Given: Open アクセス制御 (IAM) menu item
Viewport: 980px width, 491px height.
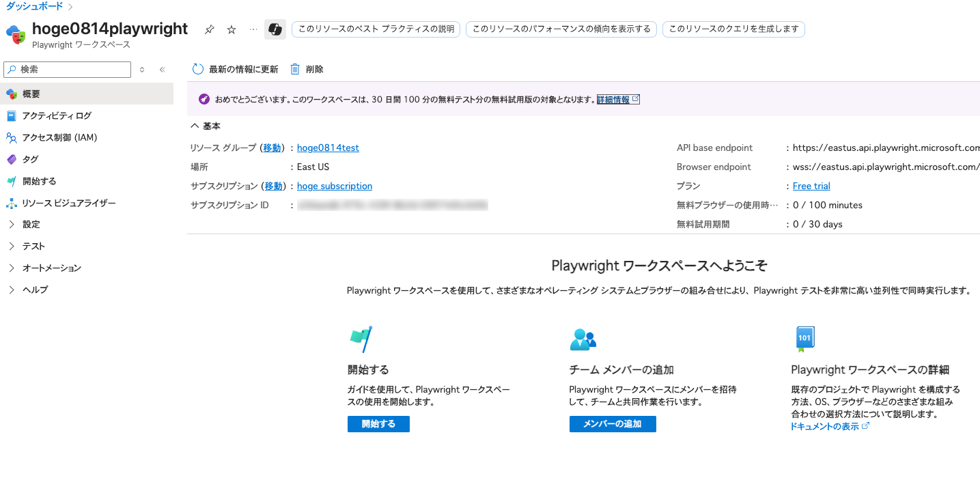Looking at the screenshot, I should pyautogui.click(x=87, y=137).
